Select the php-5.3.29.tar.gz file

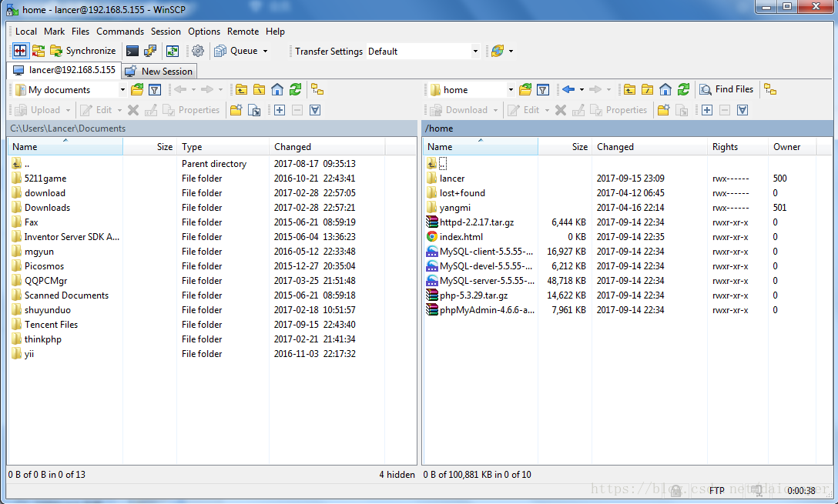coord(474,295)
